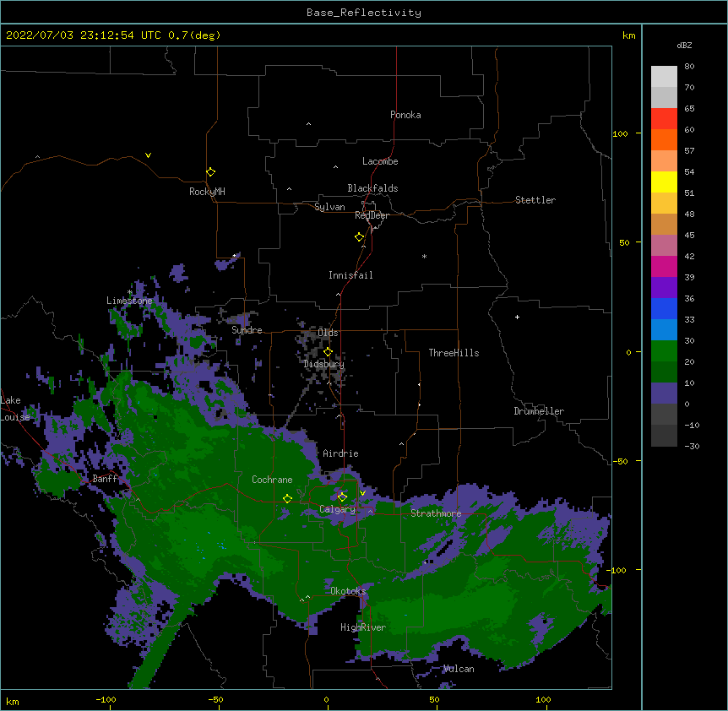This screenshot has height=711, width=728.
Task: Click the Lake Louise label
Action: (x=14, y=409)
